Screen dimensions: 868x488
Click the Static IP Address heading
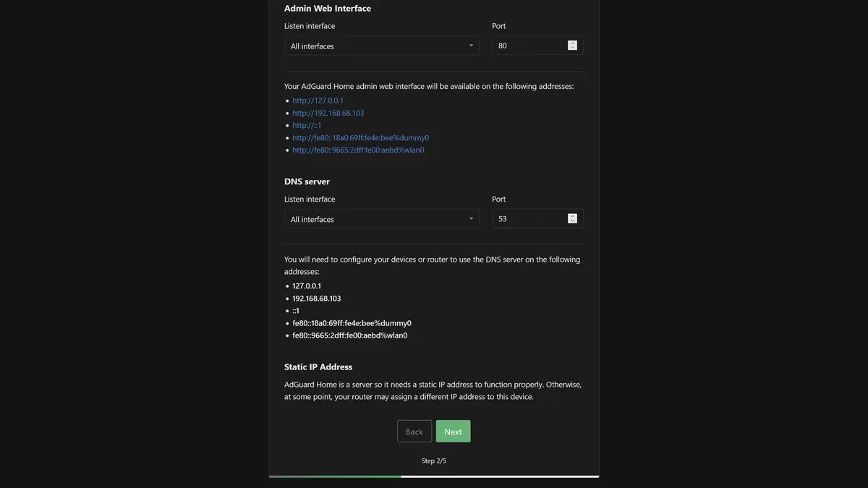(x=318, y=367)
